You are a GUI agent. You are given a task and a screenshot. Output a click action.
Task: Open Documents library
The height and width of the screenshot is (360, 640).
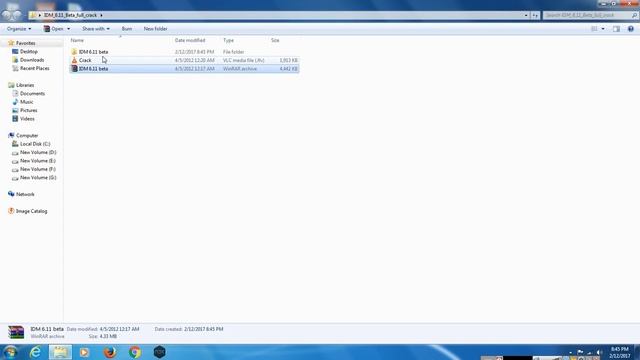coord(32,93)
